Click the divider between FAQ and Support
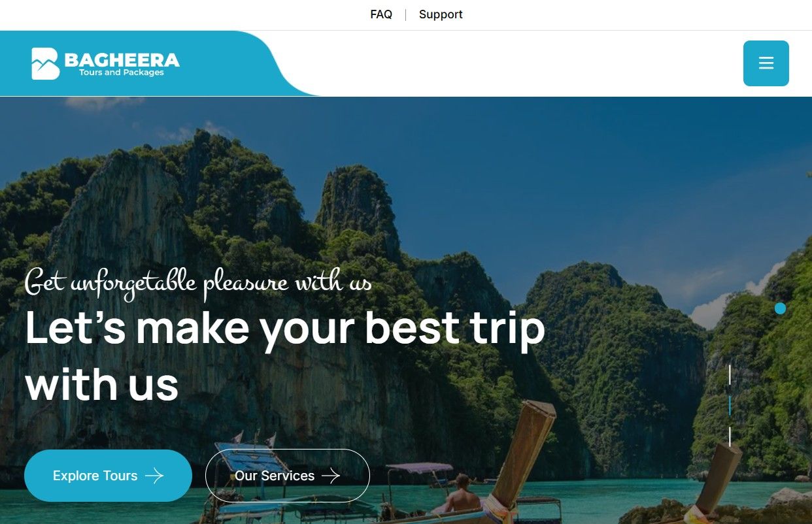The image size is (812, 524). click(405, 14)
